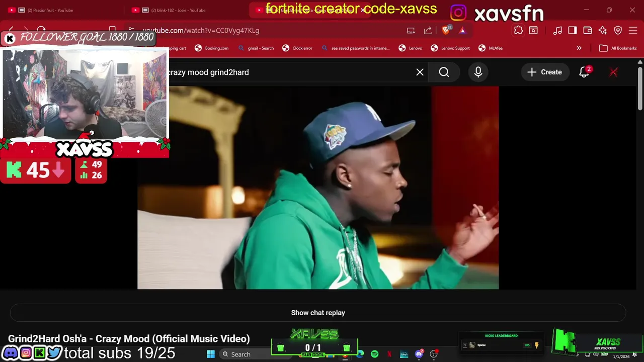644x362 pixels.
Task: Open the McAfee bookmark
Action: point(491,48)
